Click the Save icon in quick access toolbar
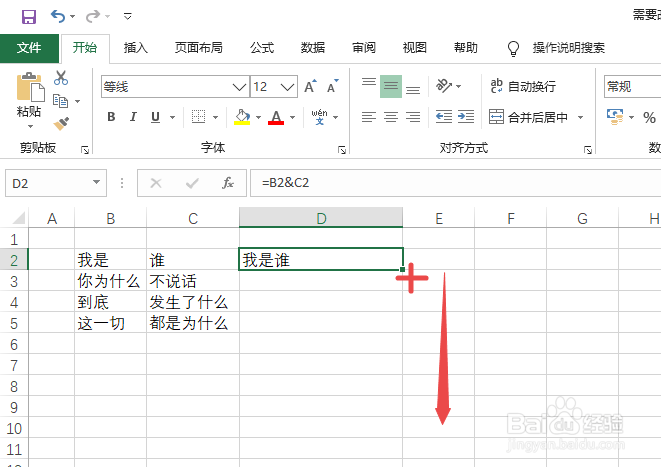Screen dimensions: 661x467 point(29,16)
